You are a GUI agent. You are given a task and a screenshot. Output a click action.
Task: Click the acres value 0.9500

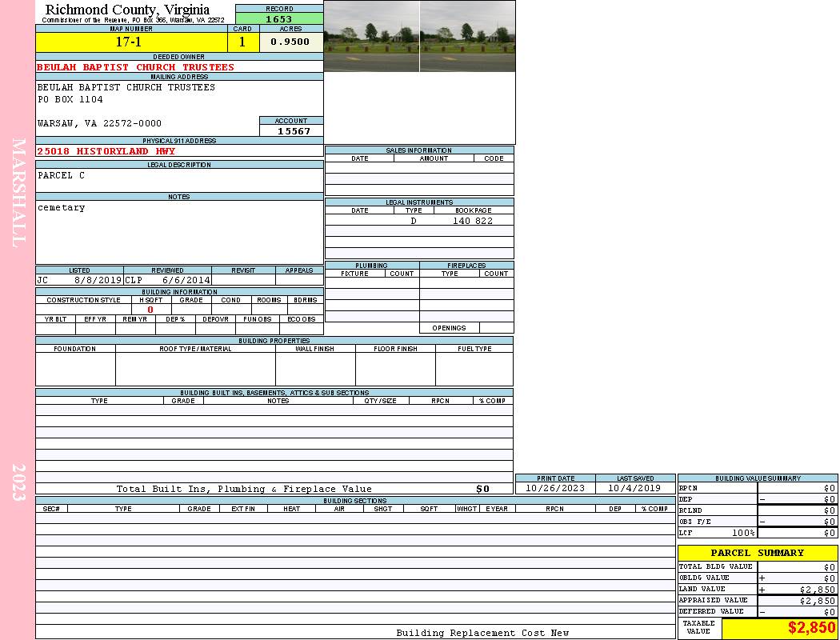click(290, 42)
